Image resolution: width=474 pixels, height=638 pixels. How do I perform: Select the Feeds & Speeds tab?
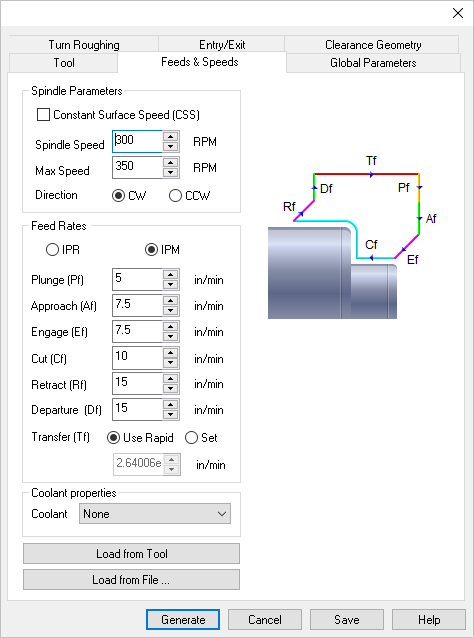tap(200, 62)
